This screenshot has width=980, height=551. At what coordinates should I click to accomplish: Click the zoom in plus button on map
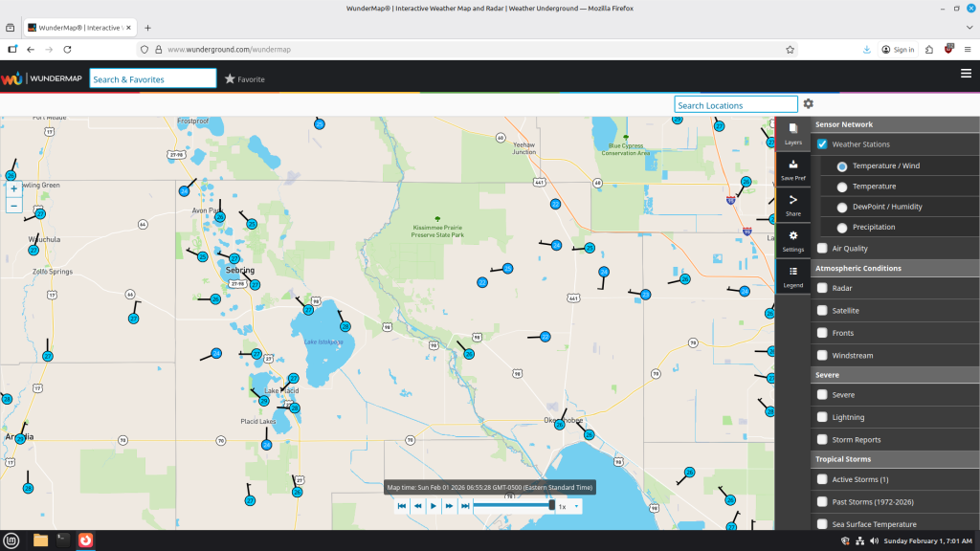pos(13,189)
